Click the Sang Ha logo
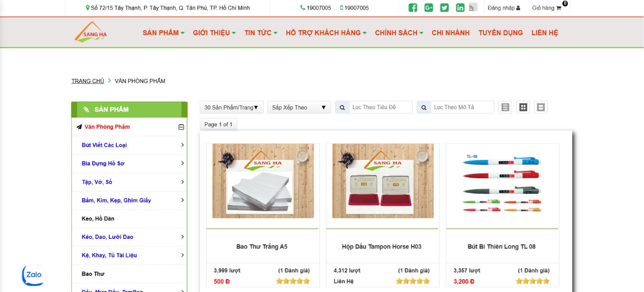Image resolution: width=644 pixels, height=292 pixels. click(x=91, y=32)
